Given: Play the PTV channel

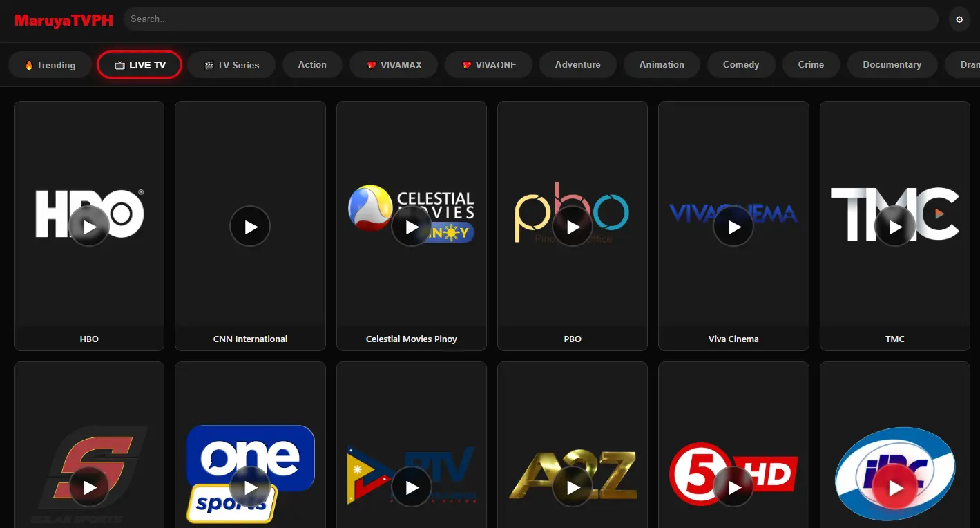Looking at the screenshot, I should [x=412, y=487].
